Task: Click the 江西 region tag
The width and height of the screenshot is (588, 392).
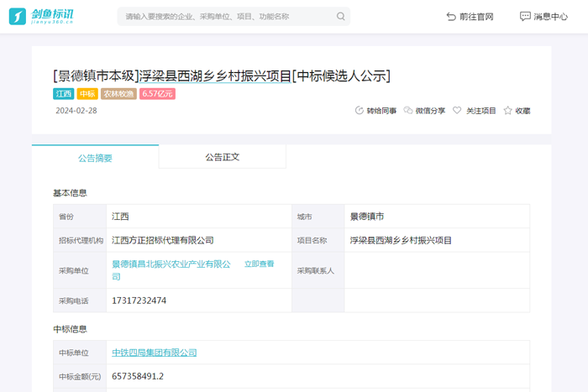Action: (x=64, y=94)
